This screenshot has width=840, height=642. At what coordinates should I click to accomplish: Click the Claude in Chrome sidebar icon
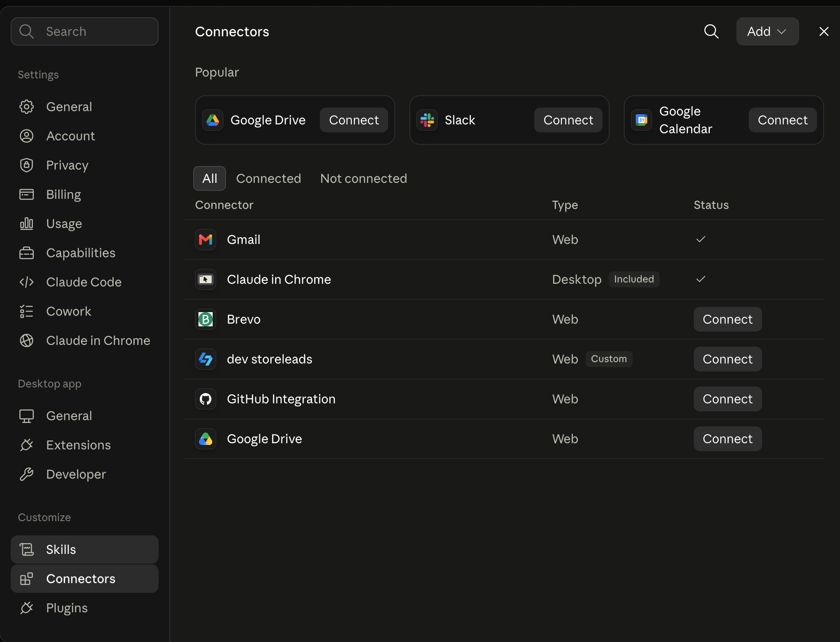pyautogui.click(x=27, y=340)
